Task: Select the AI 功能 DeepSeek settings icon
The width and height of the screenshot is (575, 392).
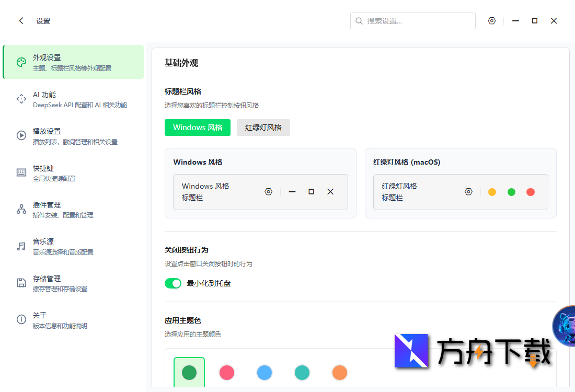Action: click(x=21, y=99)
